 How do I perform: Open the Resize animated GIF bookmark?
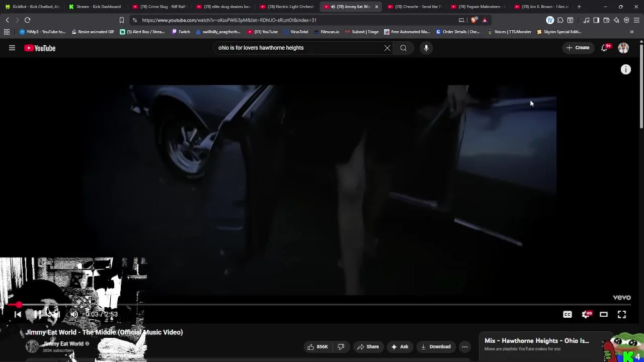coord(93,32)
